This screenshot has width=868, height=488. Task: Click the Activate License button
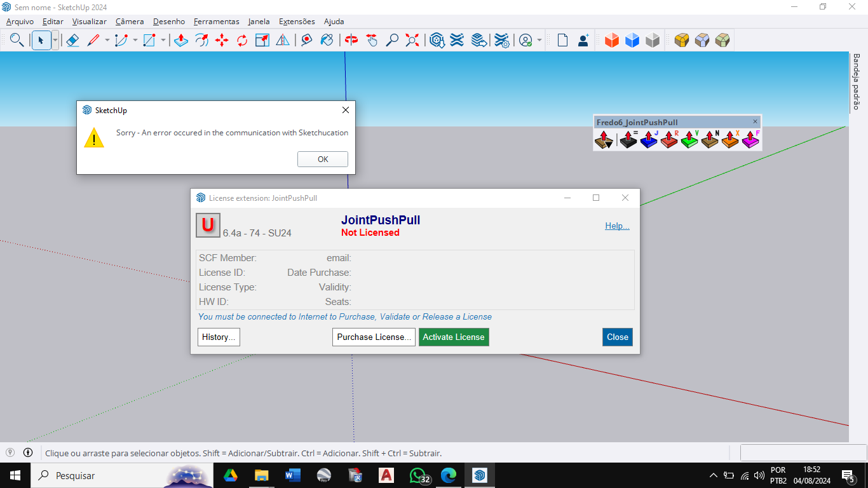pyautogui.click(x=454, y=337)
